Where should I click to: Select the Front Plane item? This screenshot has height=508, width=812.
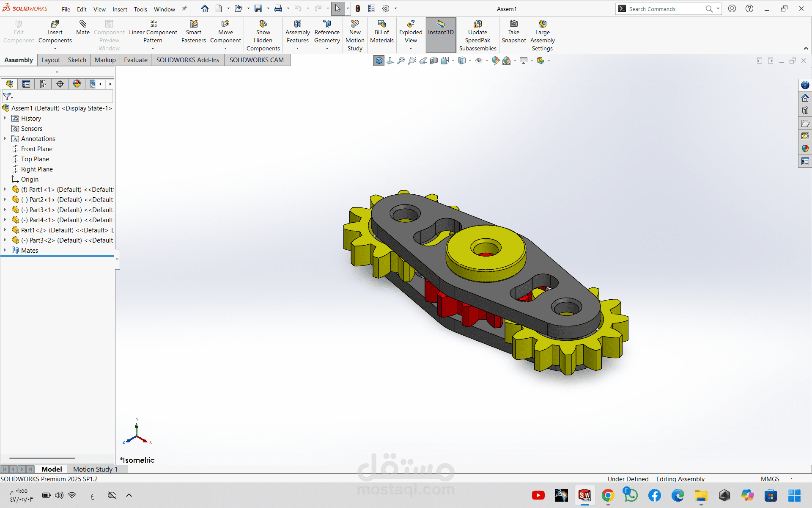click(x=37, y=149)
